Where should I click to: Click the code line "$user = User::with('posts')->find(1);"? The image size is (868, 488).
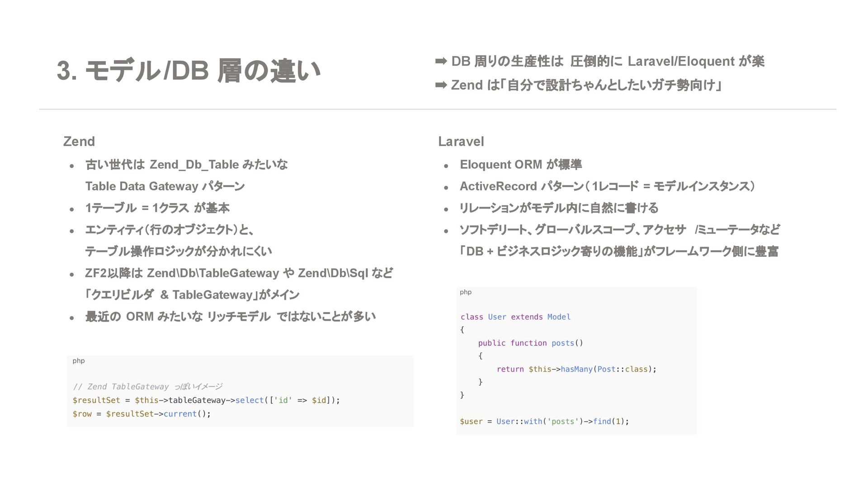(544, 422)
